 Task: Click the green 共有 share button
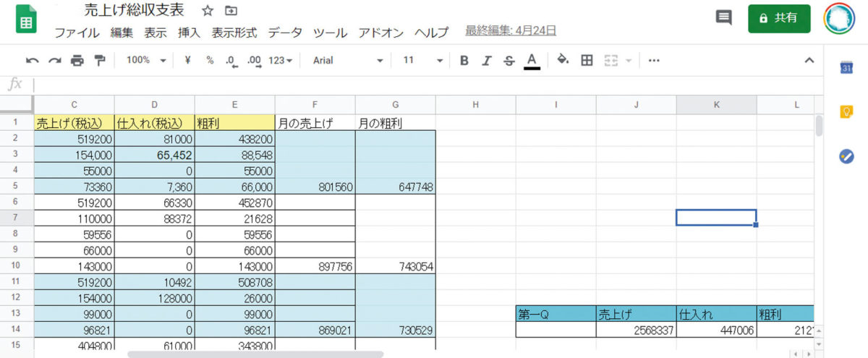pos(780,18)
